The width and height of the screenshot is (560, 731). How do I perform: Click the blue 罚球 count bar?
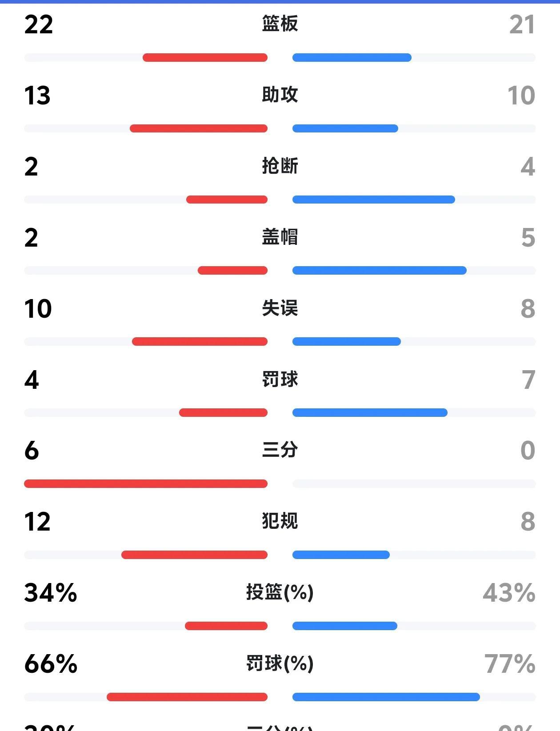click(370, 412)
